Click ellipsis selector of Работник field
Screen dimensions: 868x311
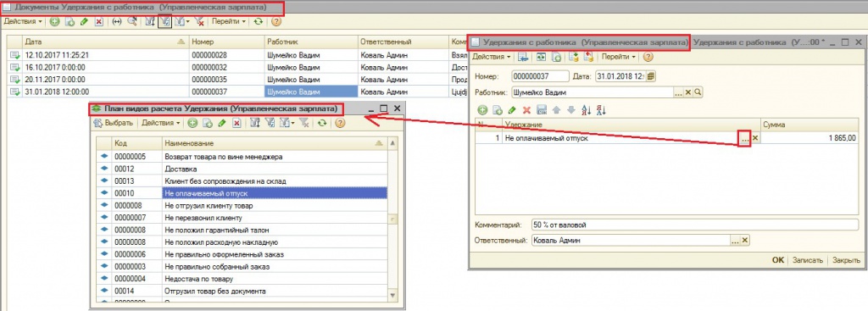point(679,92)
